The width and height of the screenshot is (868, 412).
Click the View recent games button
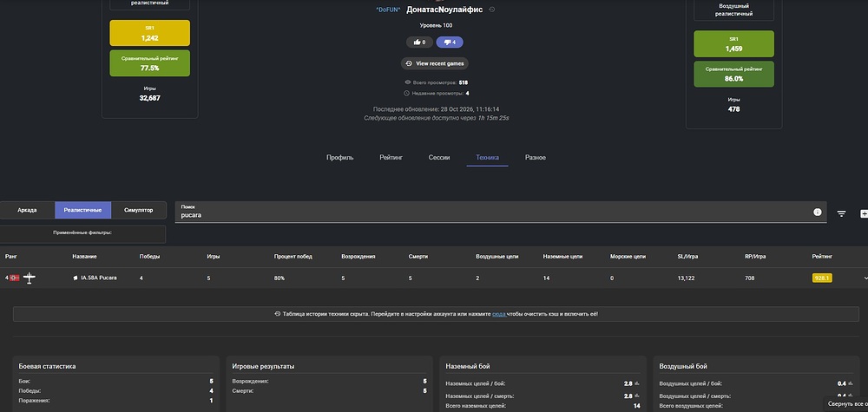(435, 63)
